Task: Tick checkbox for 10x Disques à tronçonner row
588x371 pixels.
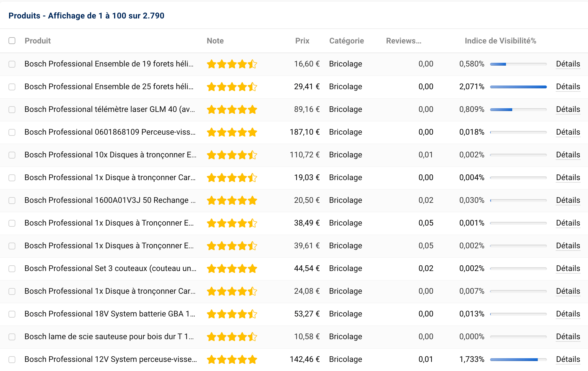Action: (12, 155)
